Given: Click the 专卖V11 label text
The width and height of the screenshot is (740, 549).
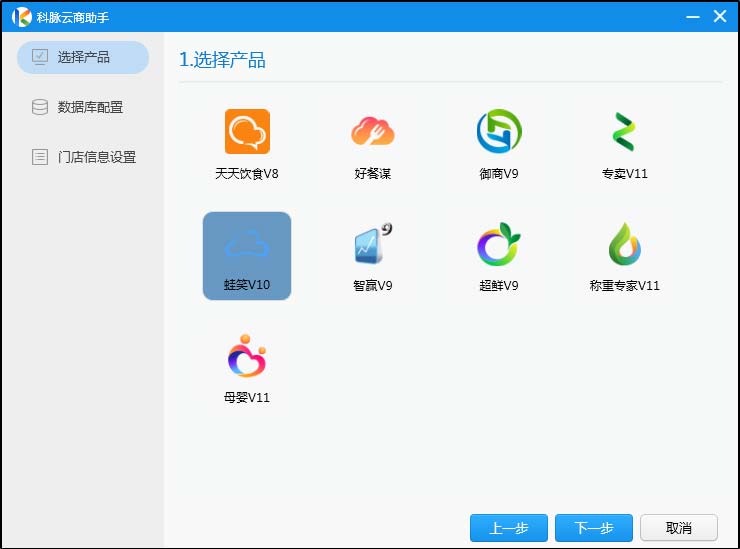Looking at the screenshot, I should [624, 174].
